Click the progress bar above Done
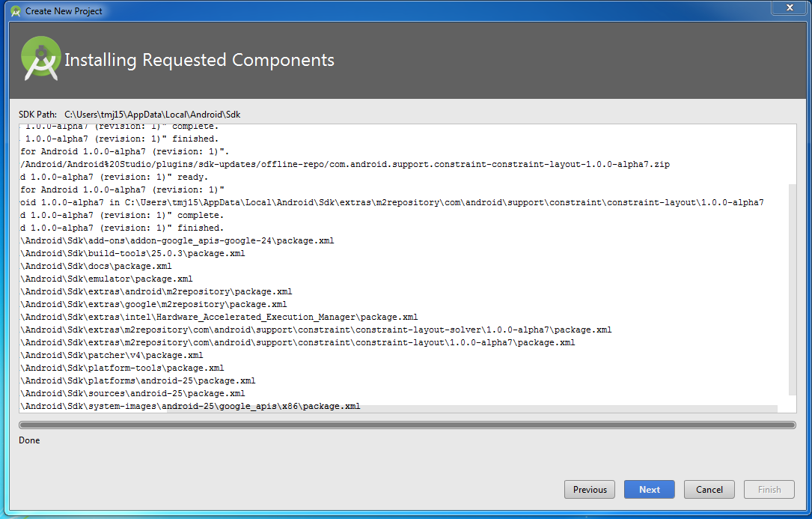The height and width of the screenshot is (519, 812). 404,425
